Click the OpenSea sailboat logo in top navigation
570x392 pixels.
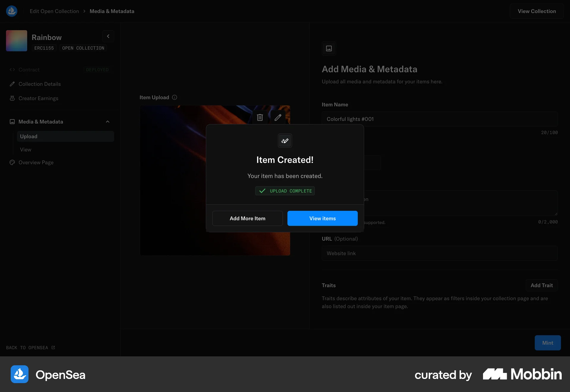pos(12,11)
